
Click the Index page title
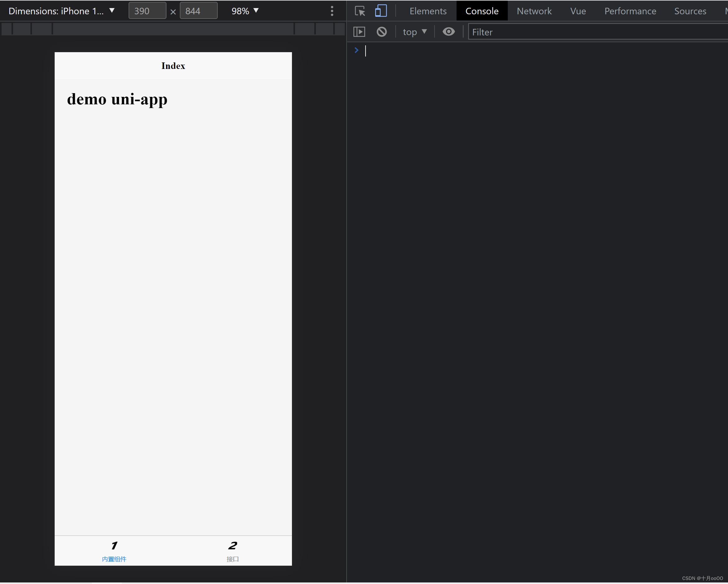coord(173,66)
